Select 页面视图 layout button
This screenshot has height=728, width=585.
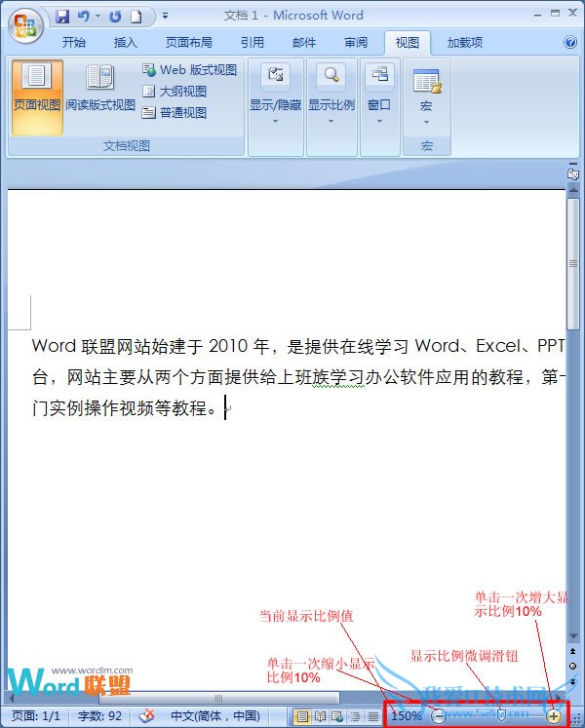click(x=37, y=97)
